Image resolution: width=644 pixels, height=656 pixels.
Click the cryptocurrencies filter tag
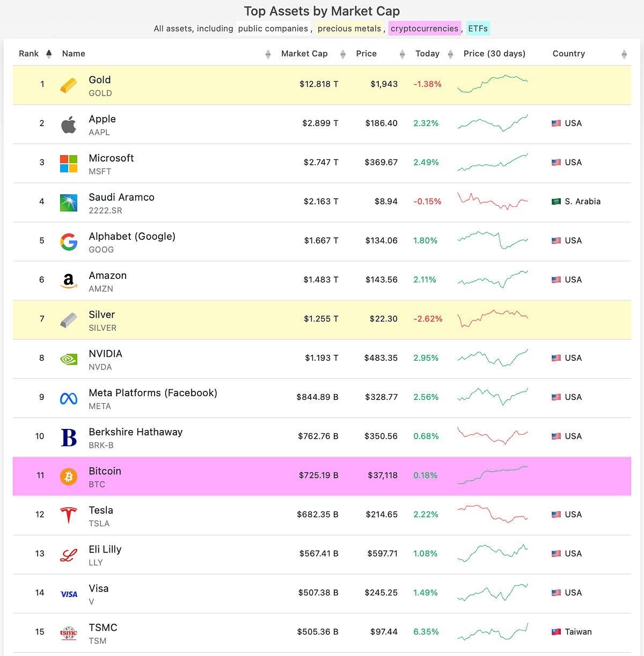pyautogui.click(x=425, y=28)
